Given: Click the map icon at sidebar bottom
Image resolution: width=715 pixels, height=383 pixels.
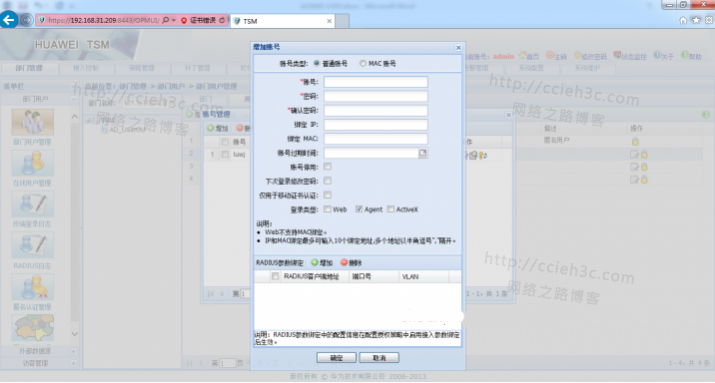Looking at the screenshot, I should [34, 327].
